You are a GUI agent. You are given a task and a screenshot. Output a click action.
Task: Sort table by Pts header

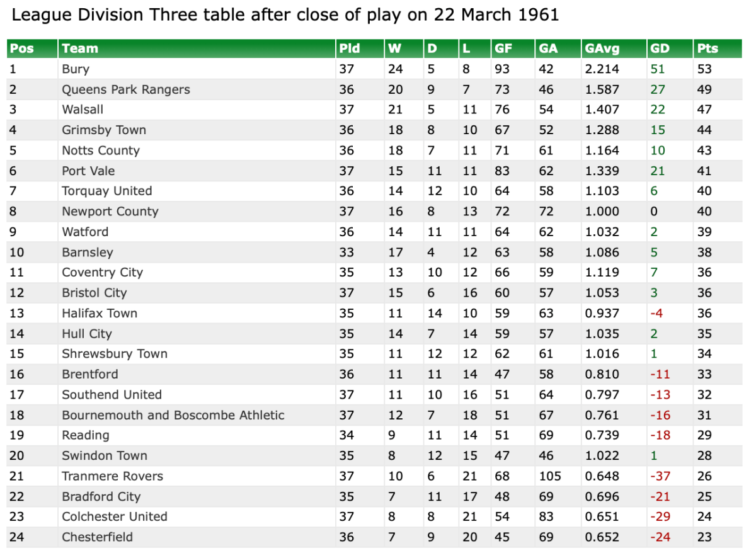pyautogui.click(x=707, y=48)
